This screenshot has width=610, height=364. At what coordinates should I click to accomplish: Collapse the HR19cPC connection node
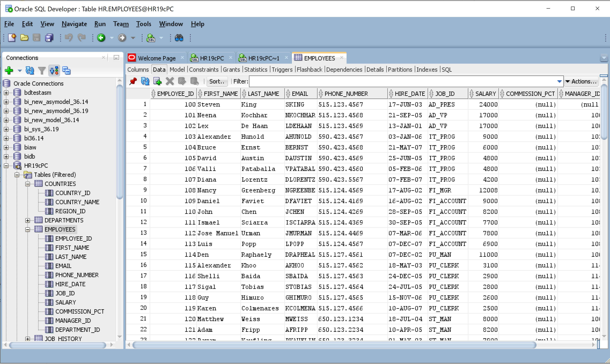pyautogui.click(x=6, y=166)
